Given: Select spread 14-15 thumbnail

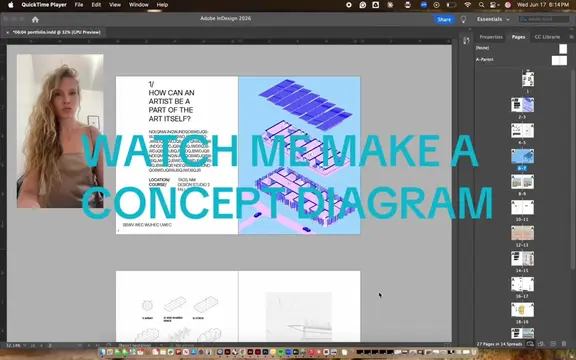Looking at the screenshot, I should (522, 259).
